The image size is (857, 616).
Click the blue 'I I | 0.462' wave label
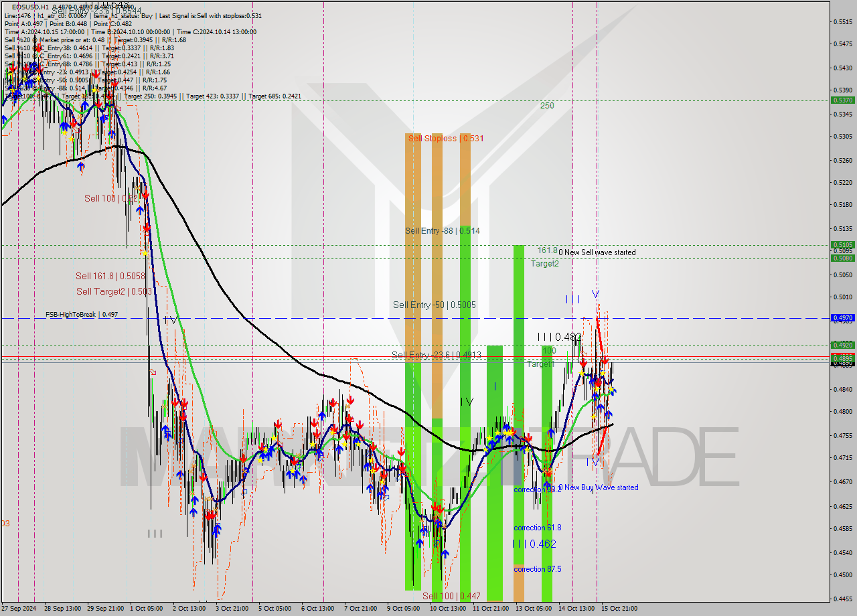[534, 544]
